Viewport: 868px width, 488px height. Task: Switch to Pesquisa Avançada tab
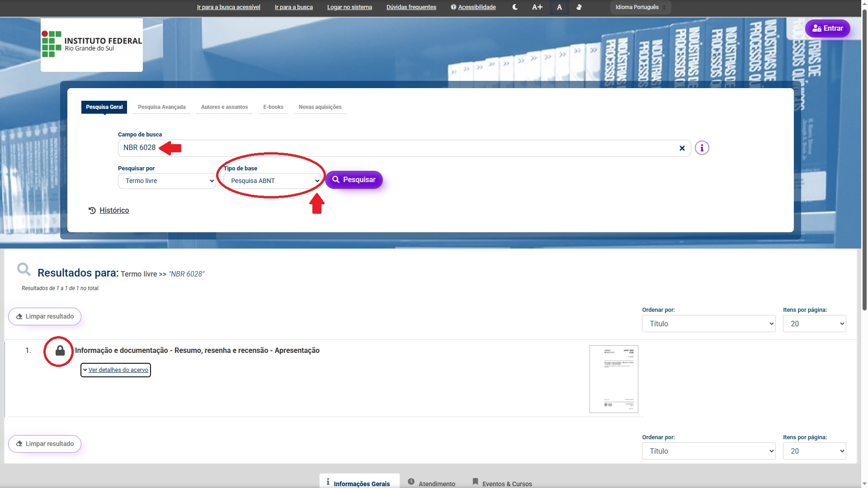(161, 107)
